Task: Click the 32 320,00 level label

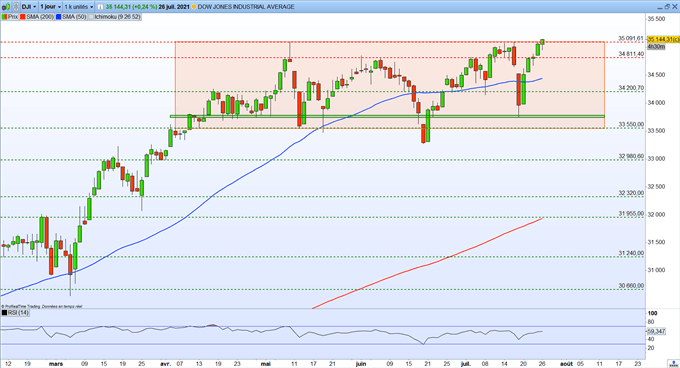Action: [x=631, y=193]
